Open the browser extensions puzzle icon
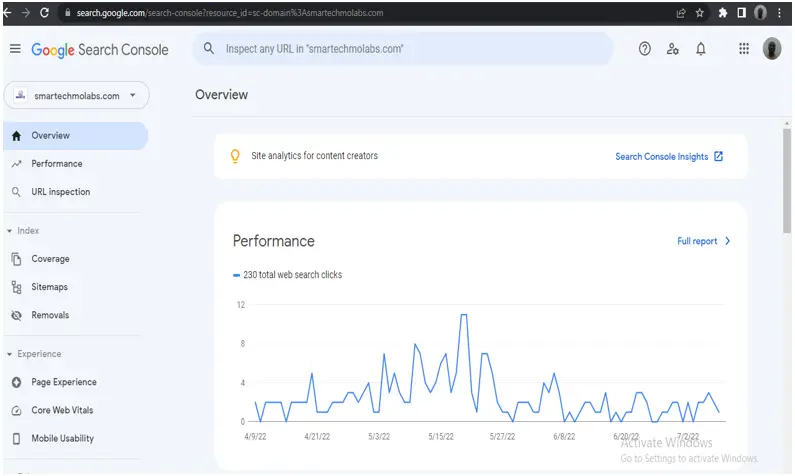This screenshot has height=476, width=795. [x=722, y=13]
